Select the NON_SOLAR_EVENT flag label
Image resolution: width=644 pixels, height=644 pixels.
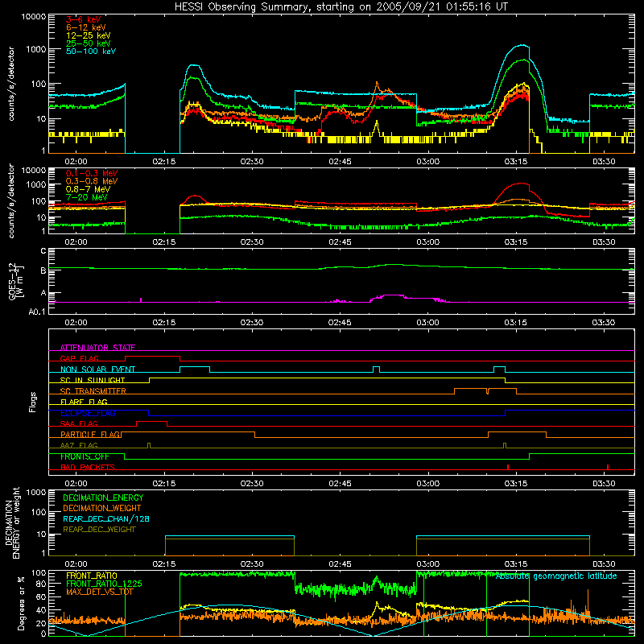97,369
